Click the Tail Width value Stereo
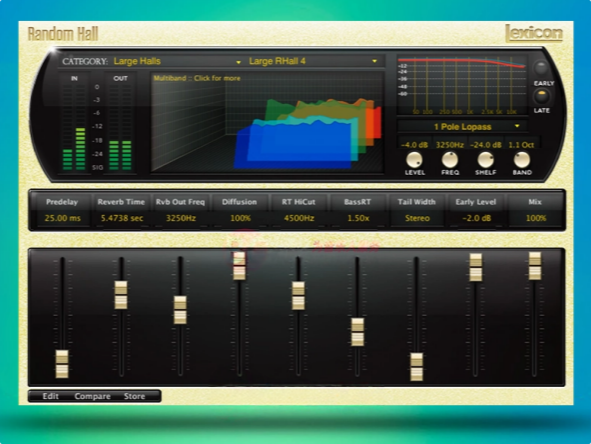 [x=417, y=218]
